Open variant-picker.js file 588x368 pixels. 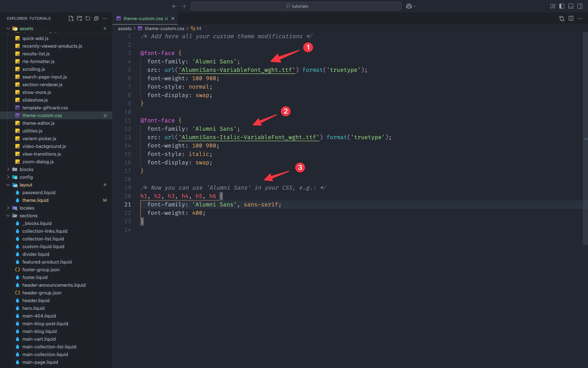pyautogui.click(x=39, y=138)
